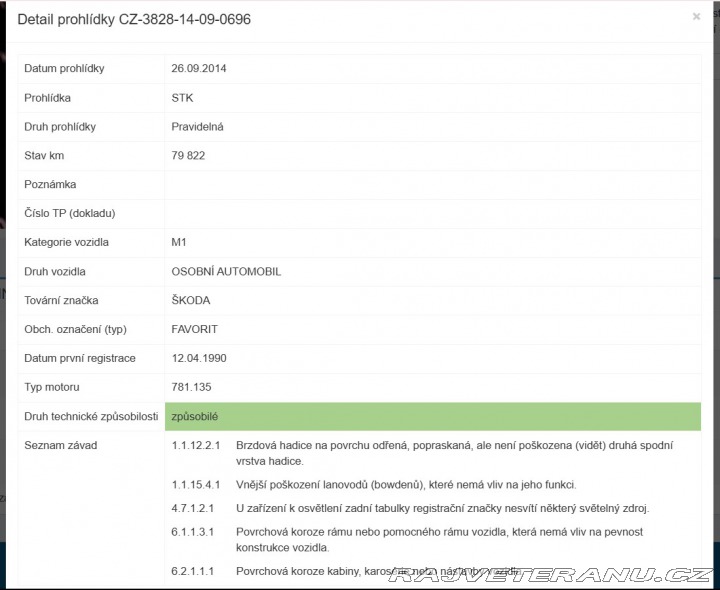Click the Seznam závad label
This screenshot has height=590, width=720.
pos(61,445)
